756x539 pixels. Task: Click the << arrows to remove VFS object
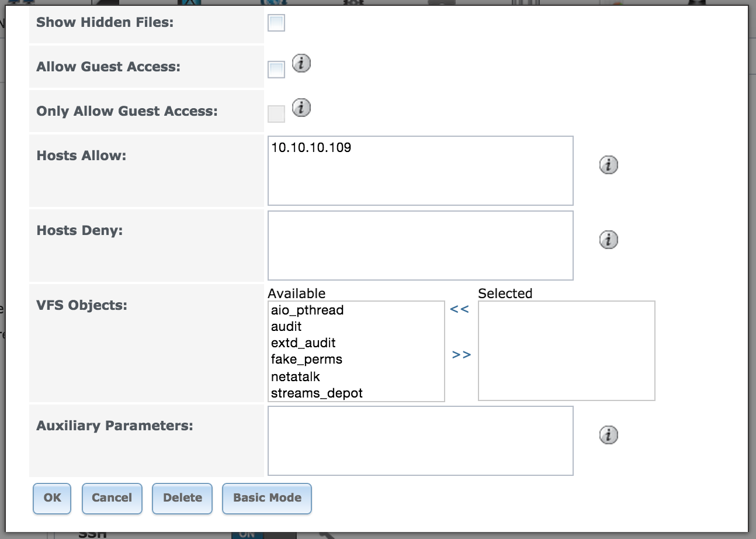click(460, 309)
